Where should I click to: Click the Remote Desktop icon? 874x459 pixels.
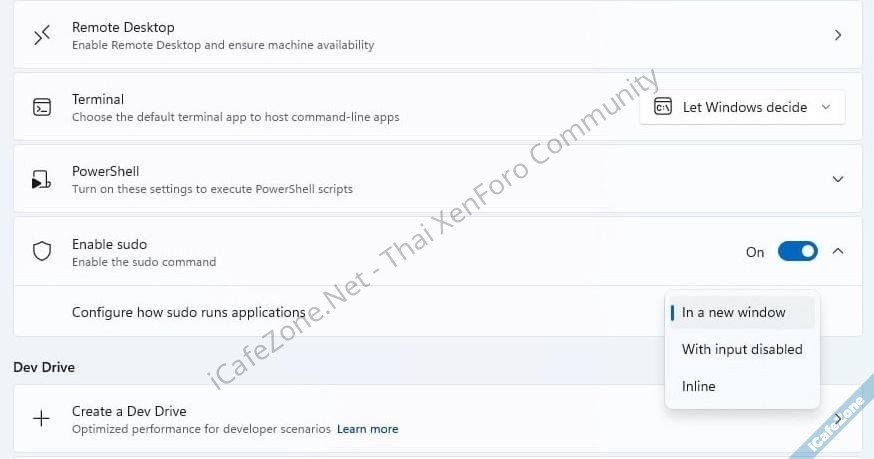pyautogui.click(x=41, y=36)
